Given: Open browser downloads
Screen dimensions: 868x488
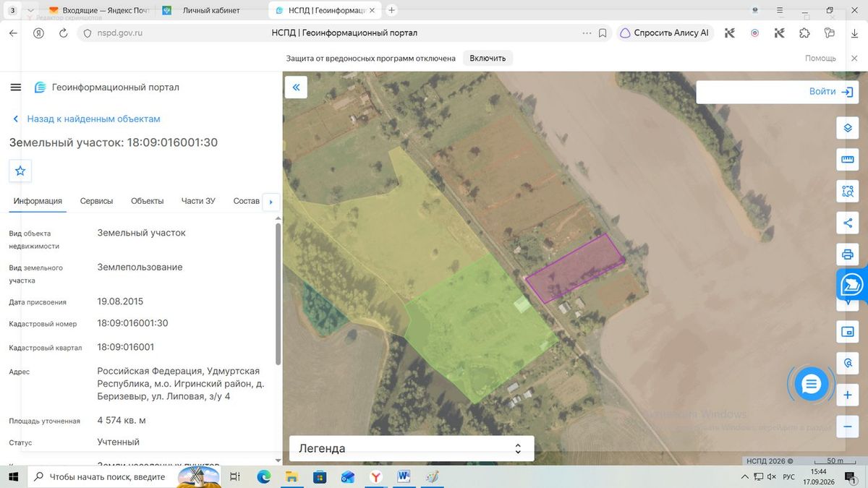Looking at the screenshot, I should pyautogui.click(x=855, y=33).
